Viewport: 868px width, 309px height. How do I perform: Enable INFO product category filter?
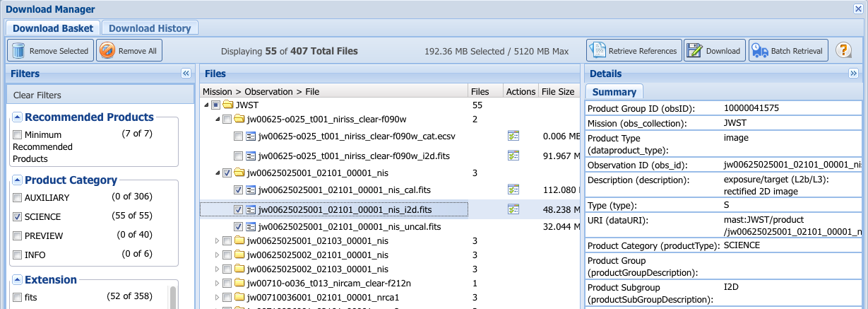click(17, 255)
